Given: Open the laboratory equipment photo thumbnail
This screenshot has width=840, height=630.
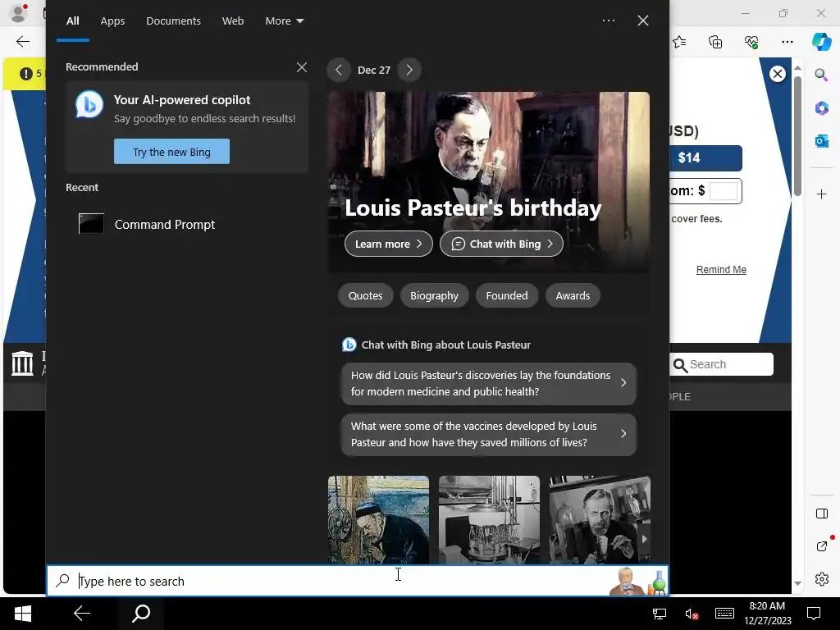Looking at the screenshot, I should pyautogui.click(x=489, y=519).
